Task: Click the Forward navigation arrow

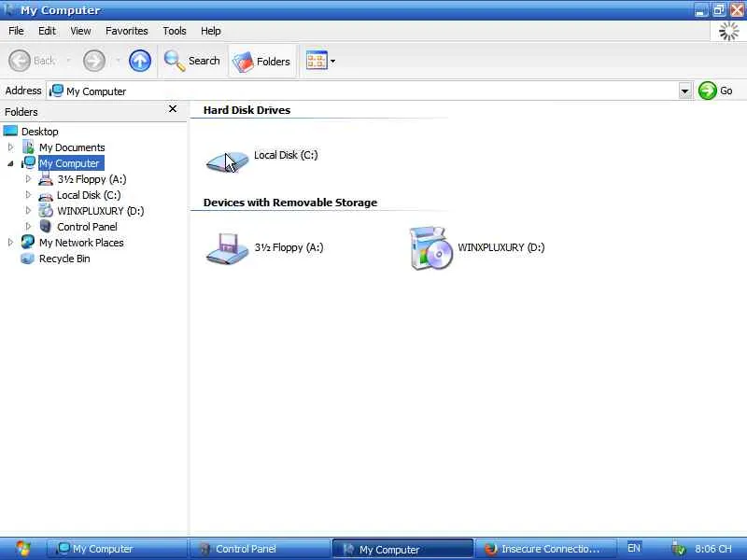Action: point(94,61)
